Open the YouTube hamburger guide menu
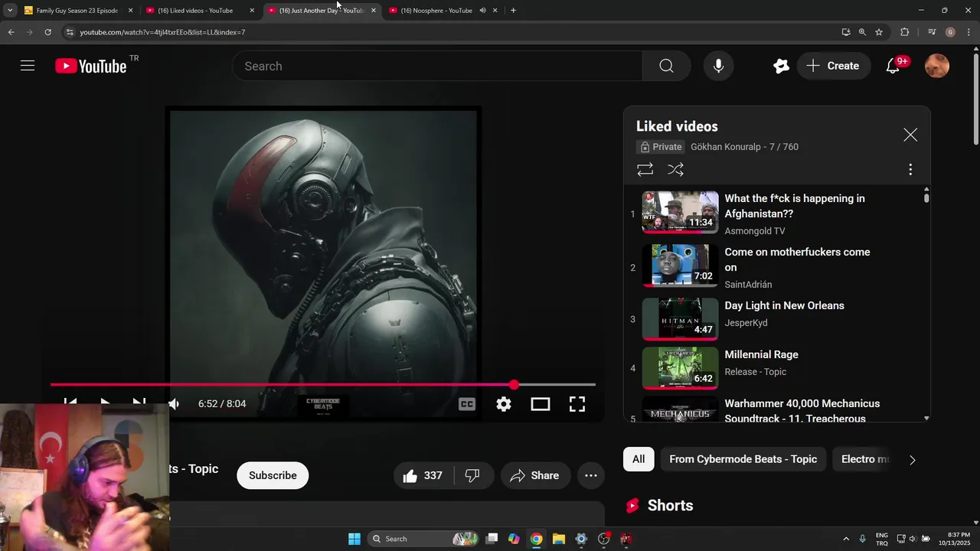 coord(28,66)
